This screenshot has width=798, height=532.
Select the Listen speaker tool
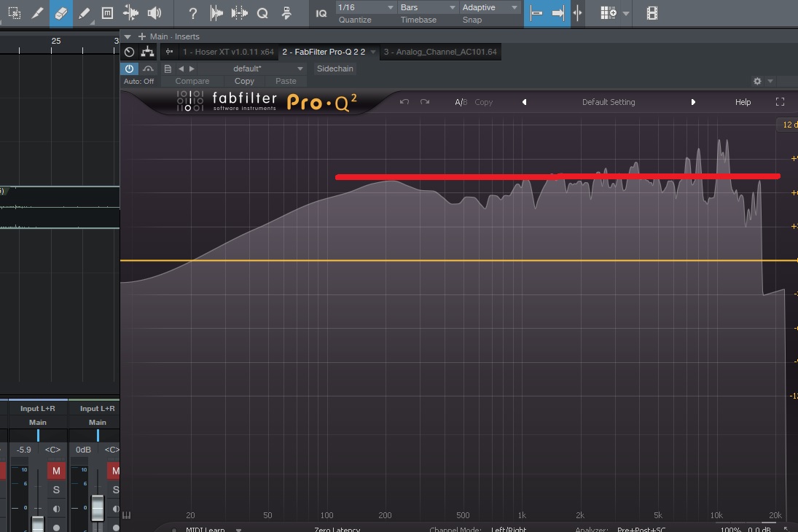click(x=154, y=12)
